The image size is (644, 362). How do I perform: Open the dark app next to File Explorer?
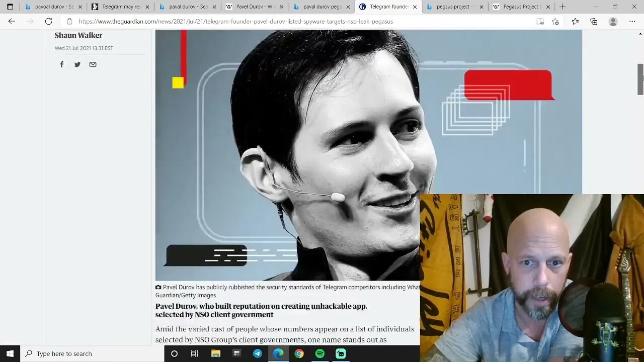(x=237, y=353)
